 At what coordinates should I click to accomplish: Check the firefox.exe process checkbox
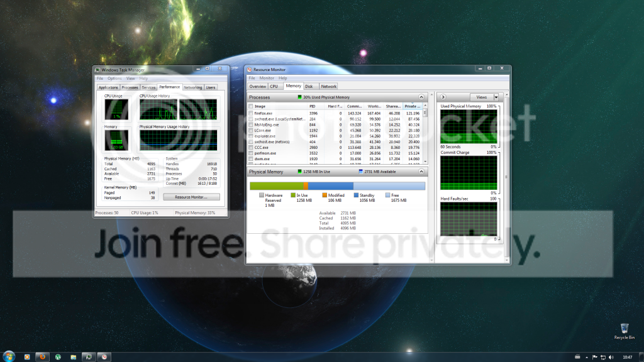pos(250,113)
